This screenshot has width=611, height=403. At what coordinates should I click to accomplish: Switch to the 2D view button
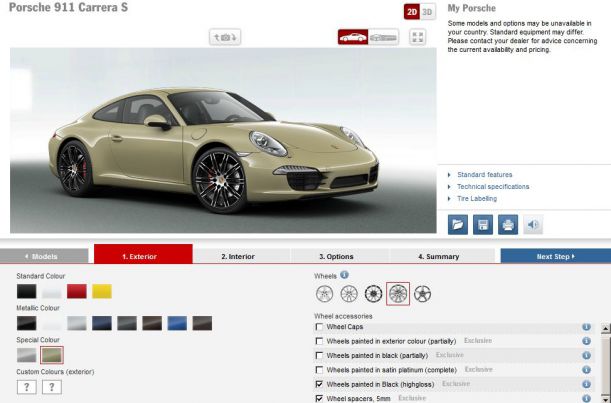pos(412,12)
